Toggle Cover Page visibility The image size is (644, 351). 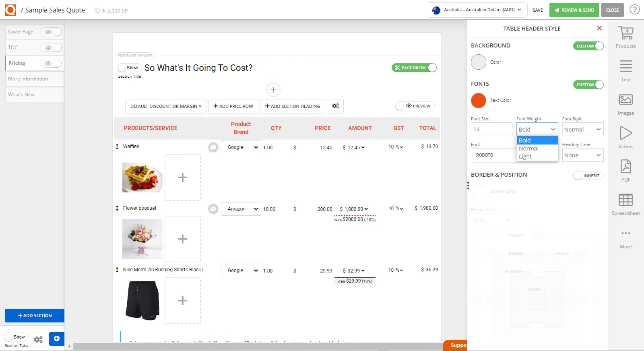pos(51,32)
